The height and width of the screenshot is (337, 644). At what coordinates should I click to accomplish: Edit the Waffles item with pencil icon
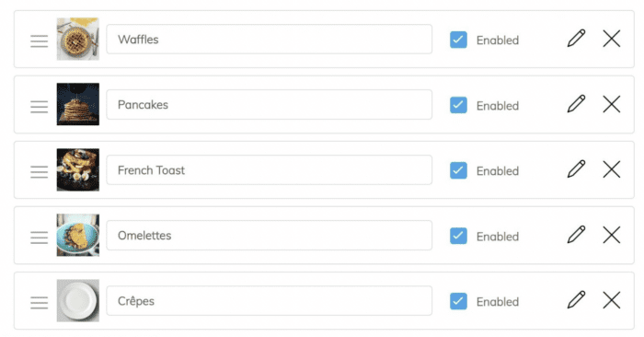(576, 39)
